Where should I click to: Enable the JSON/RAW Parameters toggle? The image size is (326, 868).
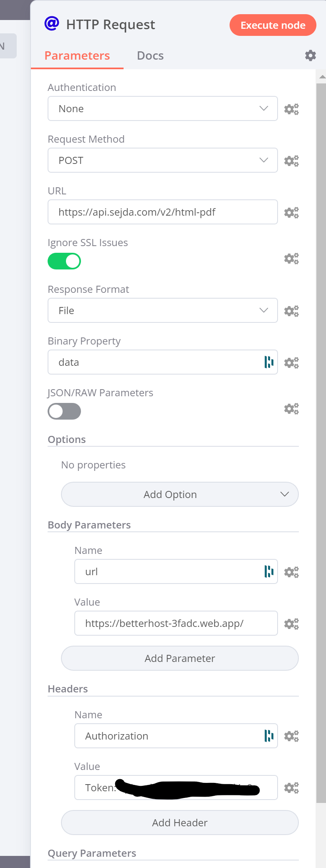click(x=64, y=412)
